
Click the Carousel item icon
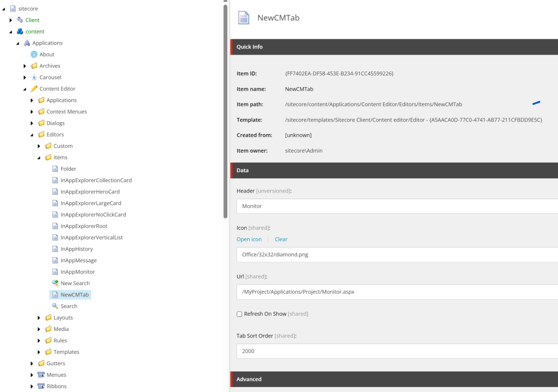pos(34,77)
